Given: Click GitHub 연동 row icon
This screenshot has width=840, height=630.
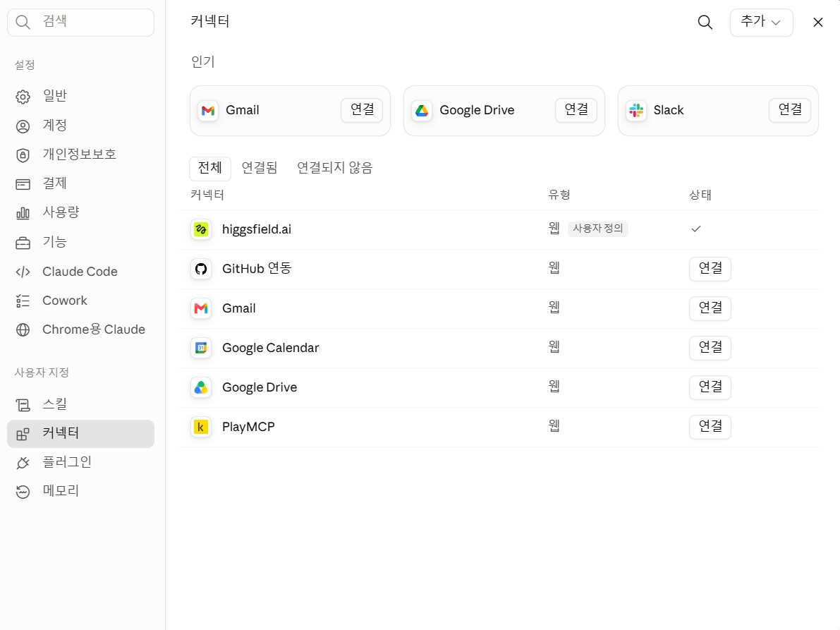Looking at the screenshot, I should tap(201, 269).
